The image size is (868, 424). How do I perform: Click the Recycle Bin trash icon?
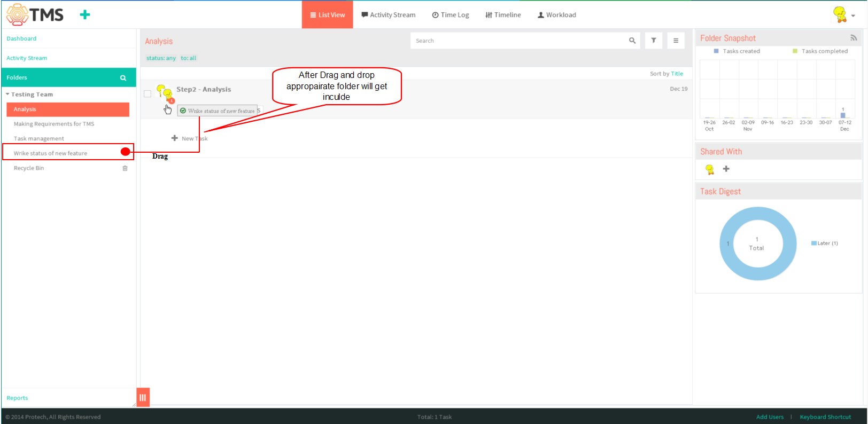(125, 168)
